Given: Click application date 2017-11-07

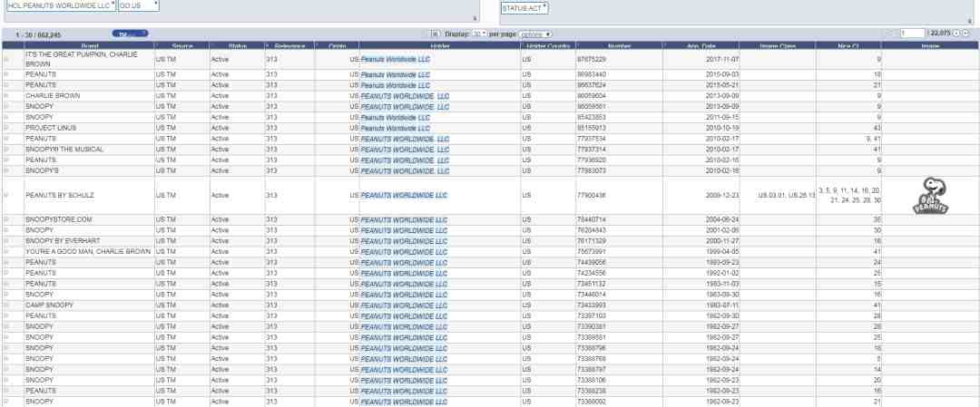Looking at the screenshot, I should [x=722, y=59].
